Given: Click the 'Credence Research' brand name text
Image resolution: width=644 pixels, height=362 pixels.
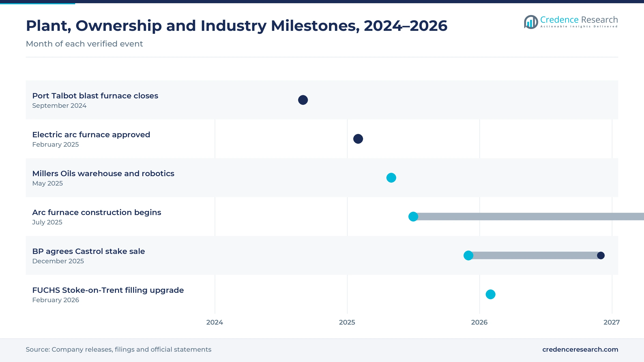Looking at the screenshot, I should click(579, 20).
